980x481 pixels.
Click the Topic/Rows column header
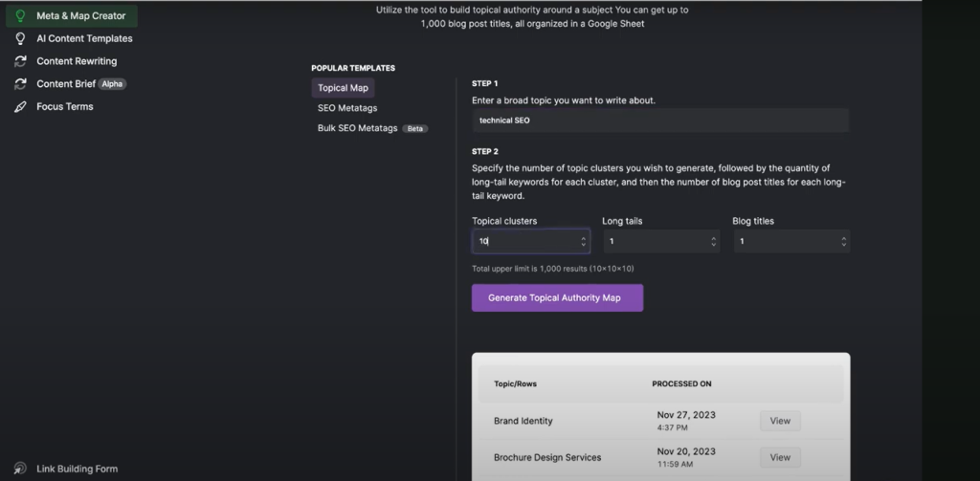pyautogui.click(x=515, y=383)
